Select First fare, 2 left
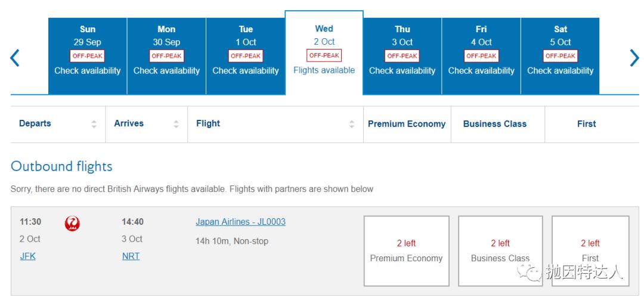 coord(590,250)
